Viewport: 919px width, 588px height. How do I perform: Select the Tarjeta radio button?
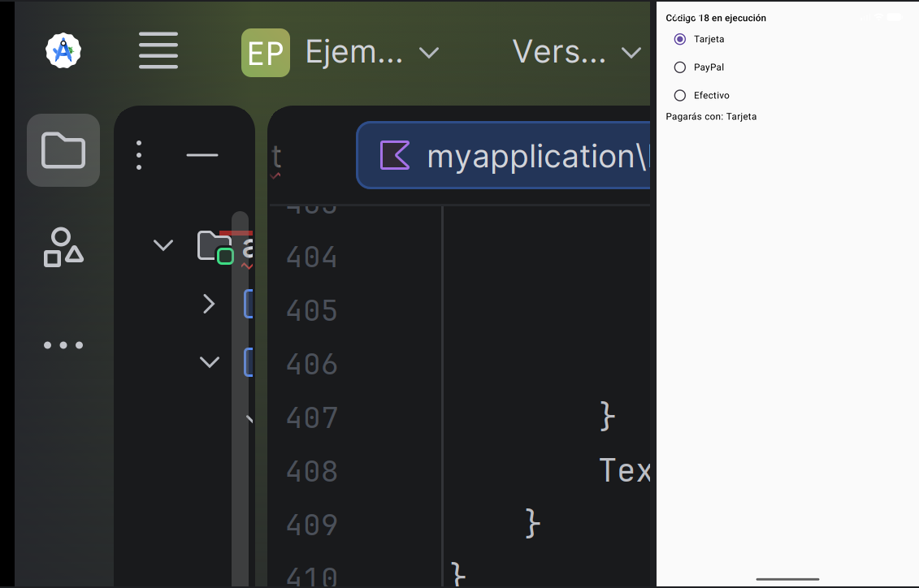(x=680, y=39)
